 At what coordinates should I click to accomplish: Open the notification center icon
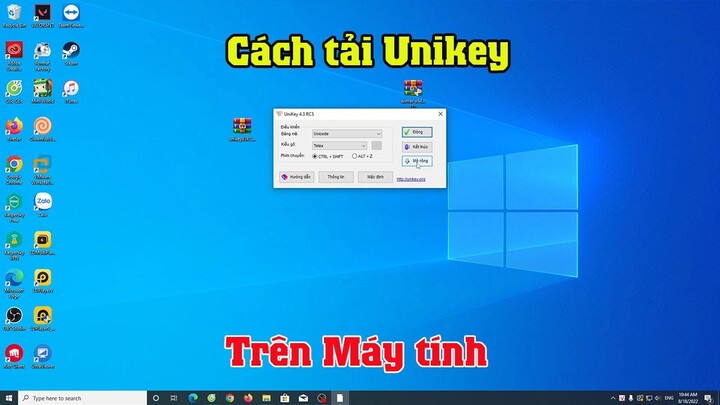[708, 398]
